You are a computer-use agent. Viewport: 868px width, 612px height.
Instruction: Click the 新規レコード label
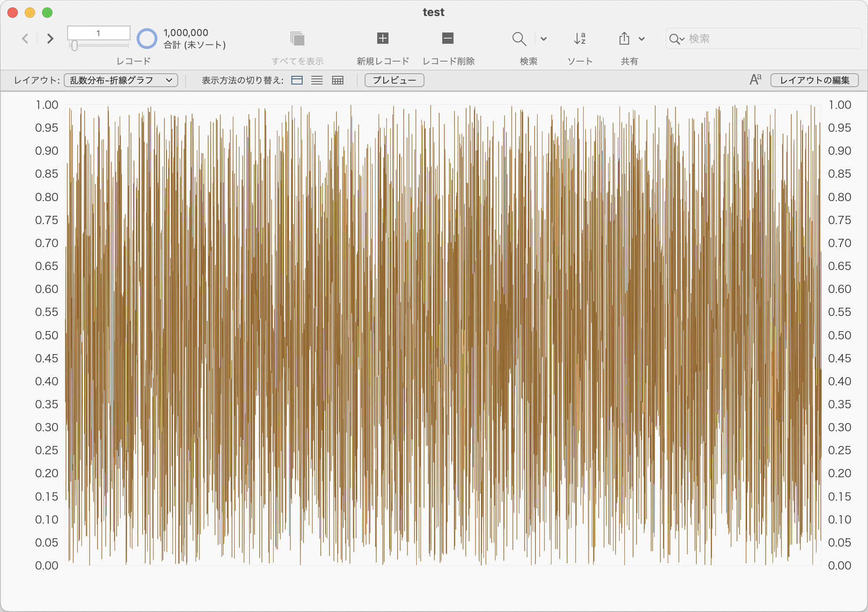point(383,61)
